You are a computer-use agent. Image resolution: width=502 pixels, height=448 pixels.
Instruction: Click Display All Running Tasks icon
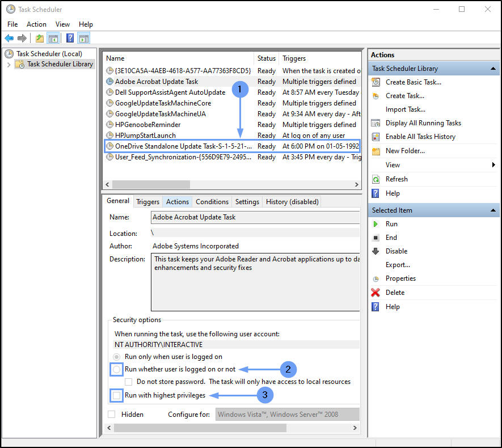click(376, 123)
